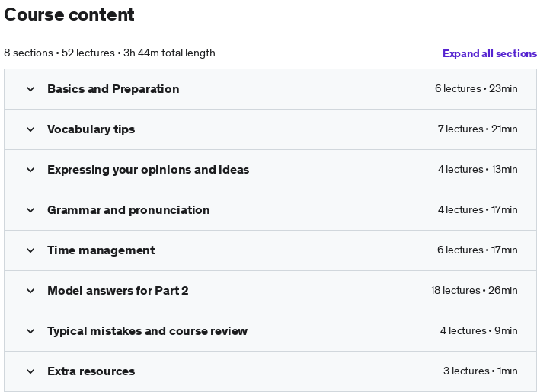Screen dimensions: 537x392
Task: Click the '18 lectures • 26min' text
Action: coord(474,291)
